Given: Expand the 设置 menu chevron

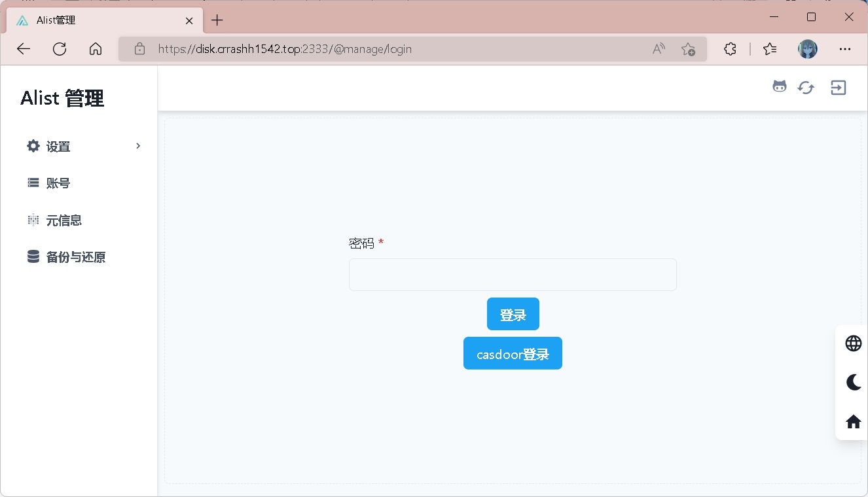Looking at the screenshot, I should point(138,146).
